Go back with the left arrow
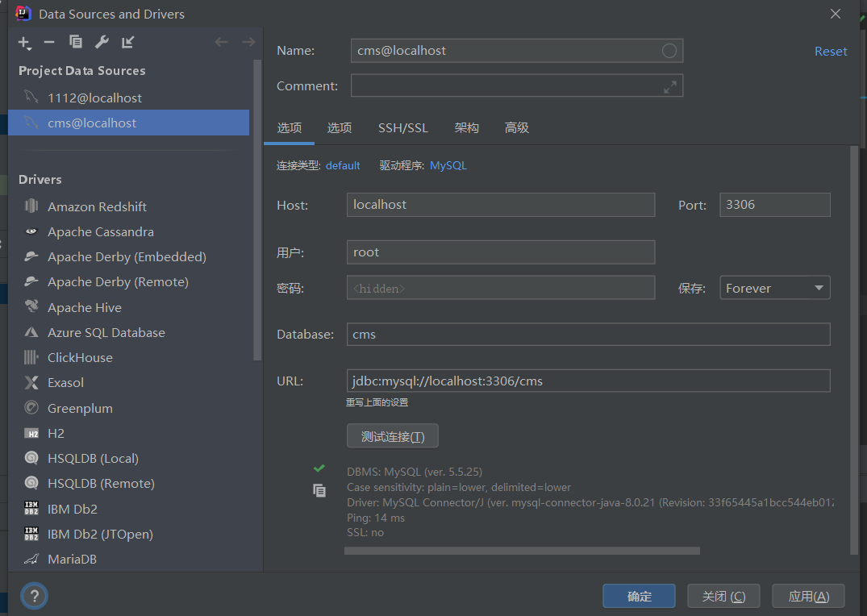 pyautogui.click(x=221, y=42)
